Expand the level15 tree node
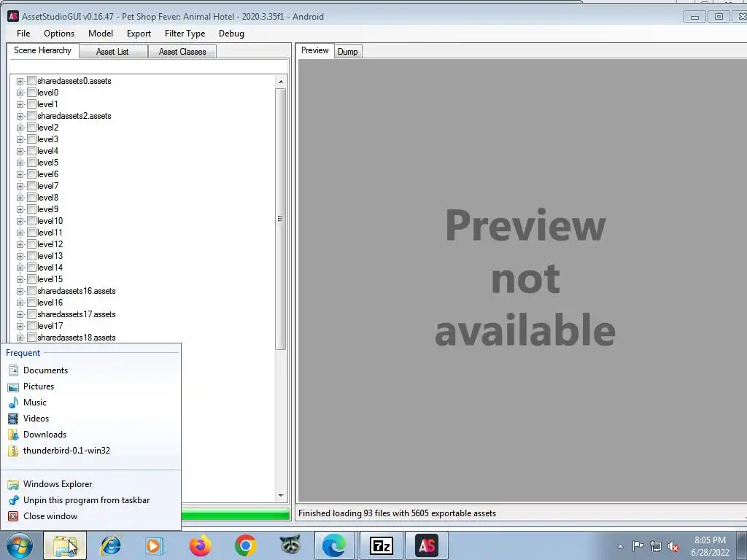 point(20,279)
